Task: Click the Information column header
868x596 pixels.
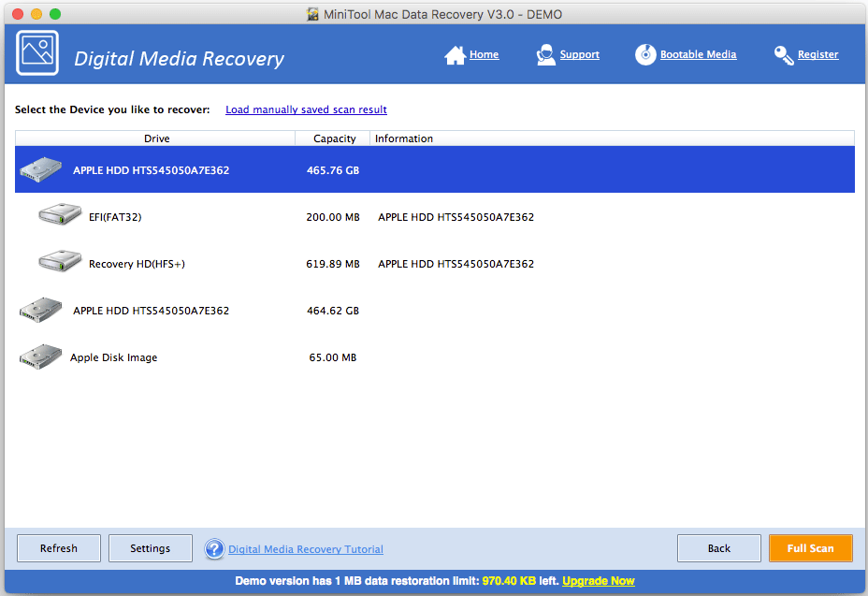Action: pyautogui.click(x=613, y=138)
